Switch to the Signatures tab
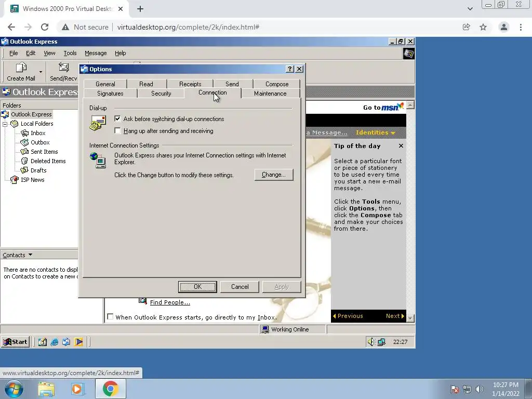 (110, 94)
